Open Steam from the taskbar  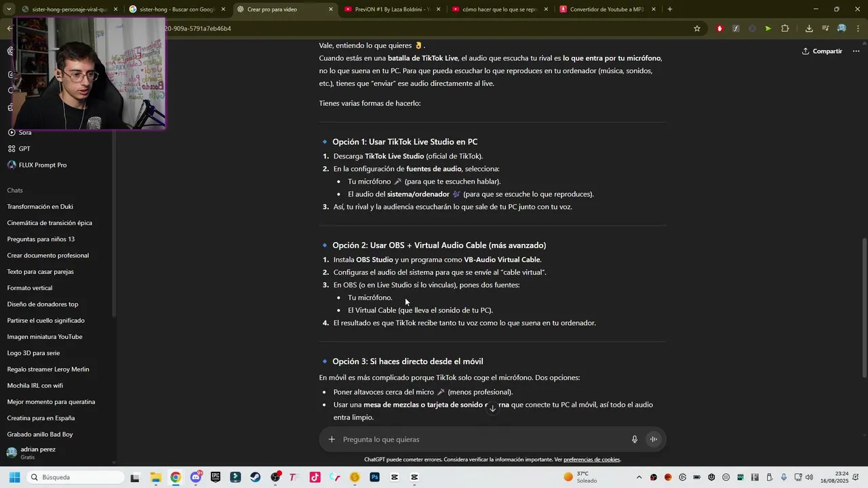256,477
